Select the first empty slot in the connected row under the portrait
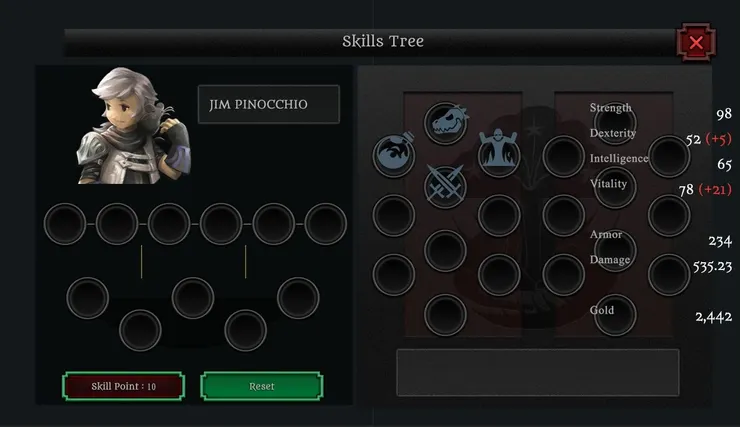This screenshot has height=427, width=740. click(x=65, y=224)
